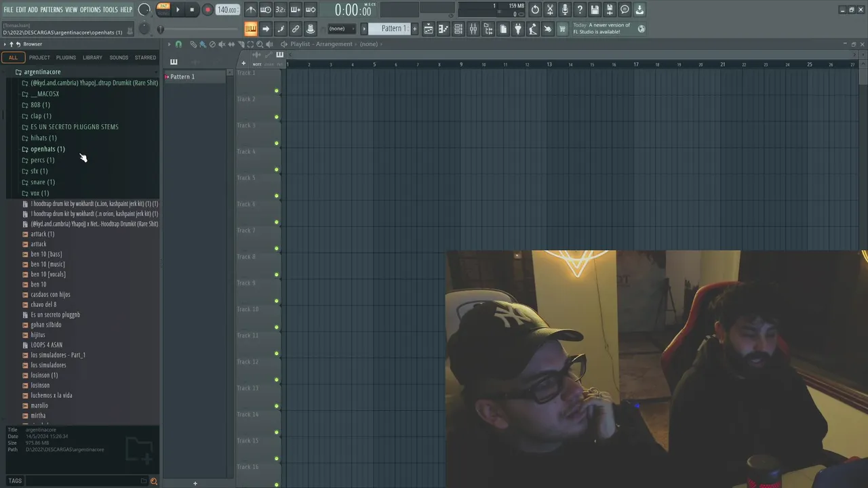Open the Pattern 1 selector dropdown
Screen dimensions: 868x488
click(x=390, y=28)
